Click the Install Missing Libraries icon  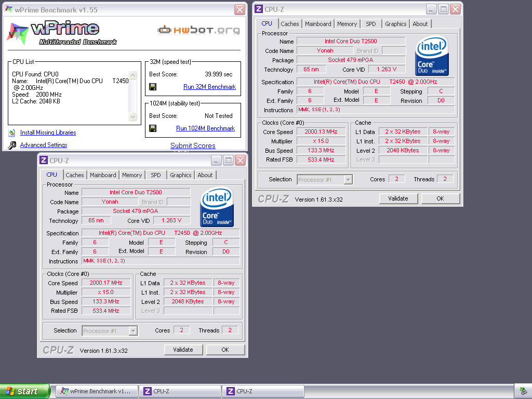pyautogui.click(x=12, y=132)
